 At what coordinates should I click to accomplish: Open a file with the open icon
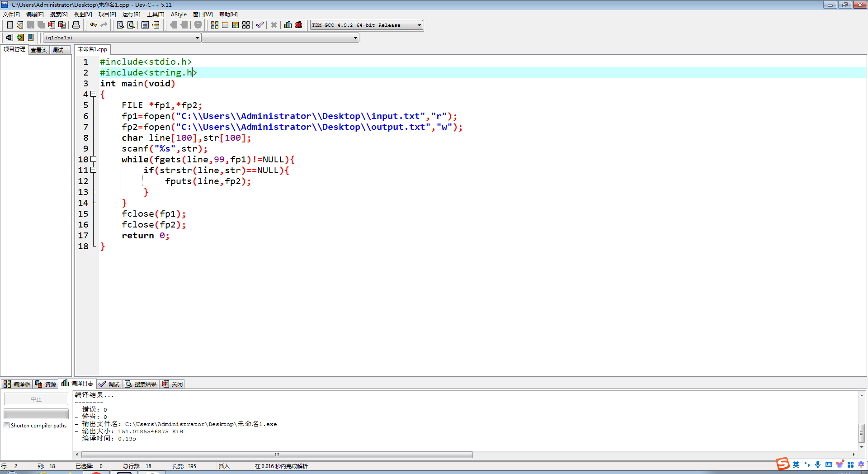click(x=20, y=25)
